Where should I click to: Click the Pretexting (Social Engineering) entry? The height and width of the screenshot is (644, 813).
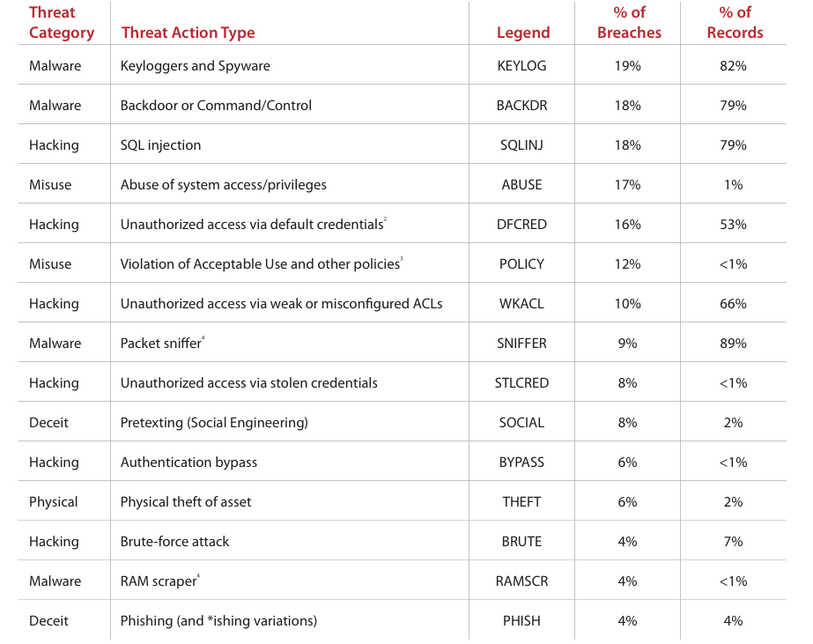tap(214, 423)
